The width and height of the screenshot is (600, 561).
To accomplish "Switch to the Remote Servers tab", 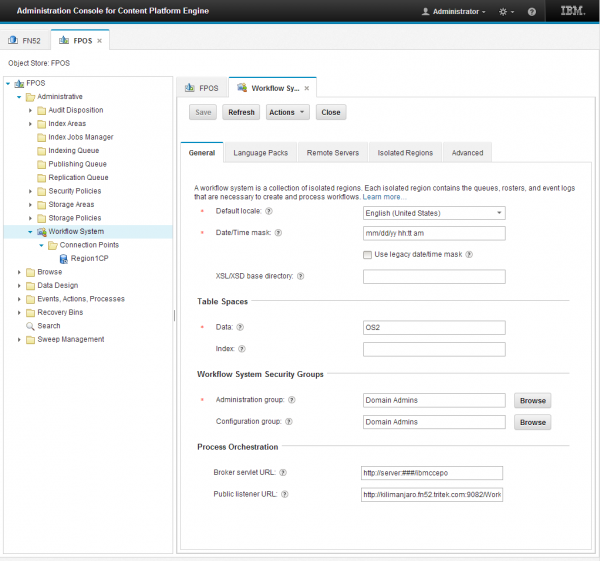I will (x=333, y=153).
